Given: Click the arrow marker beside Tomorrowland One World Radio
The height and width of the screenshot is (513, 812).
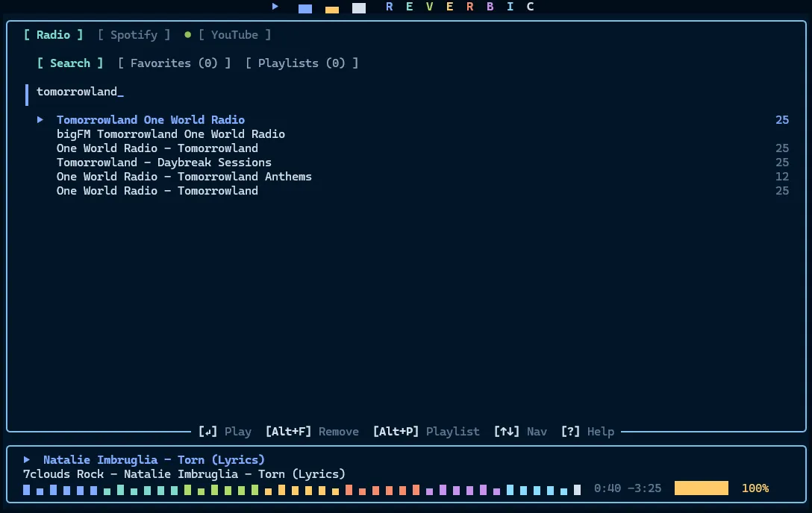Looking at the screenshot, I should coord(40,119).
